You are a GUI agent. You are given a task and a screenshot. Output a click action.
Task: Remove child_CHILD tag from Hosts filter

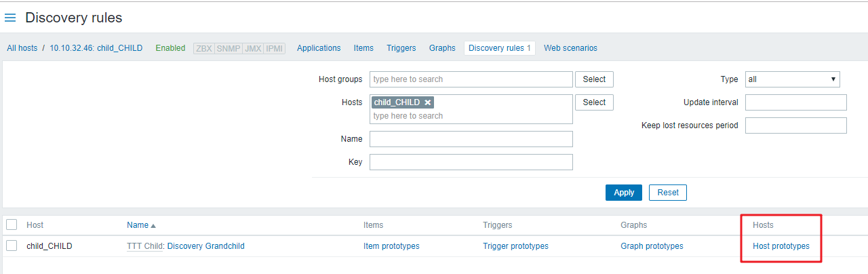[428, 102]
